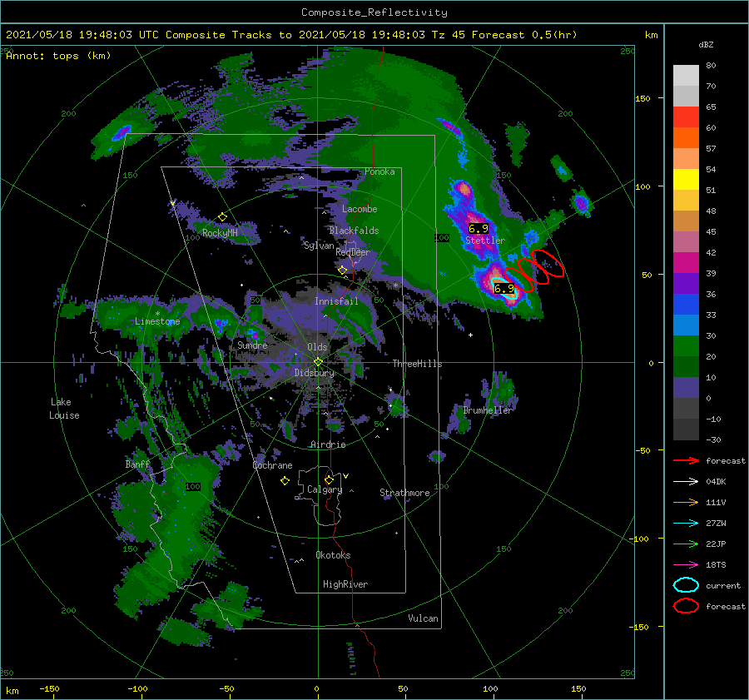Click the RedDeer city label

[x=353, y=252]
